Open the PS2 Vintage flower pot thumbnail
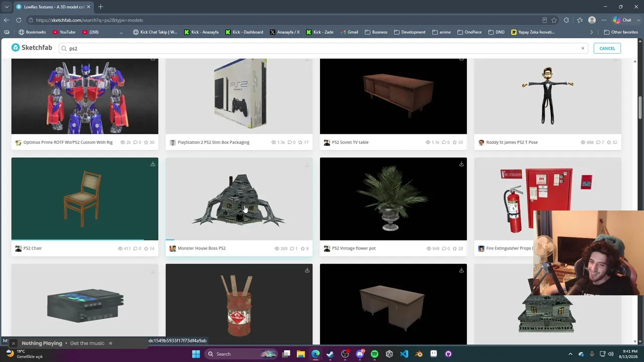Viewport: 644px width, 362px height. tap(393, 199)
